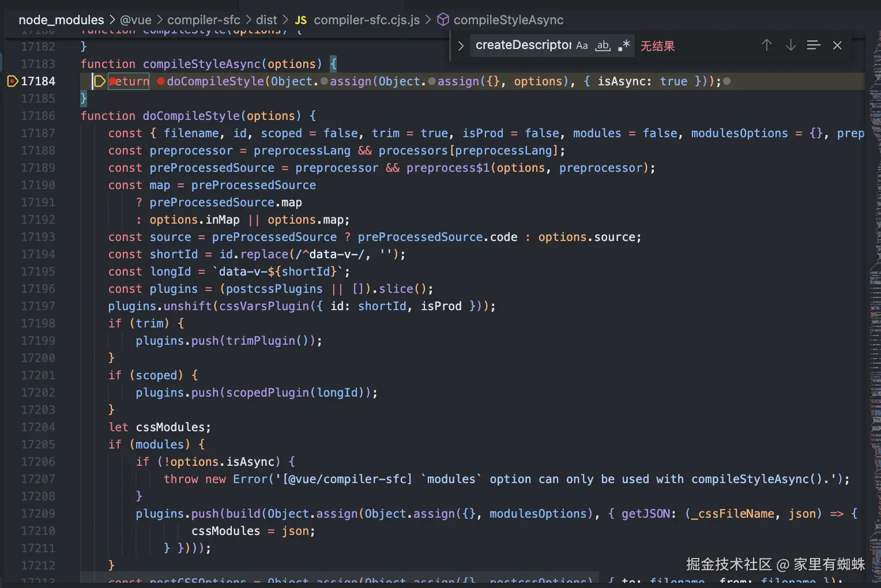The width and height of the screenshot is (881, 588).
Task: Toggle Find in Selection icon
Action: [x=814, y=45]
